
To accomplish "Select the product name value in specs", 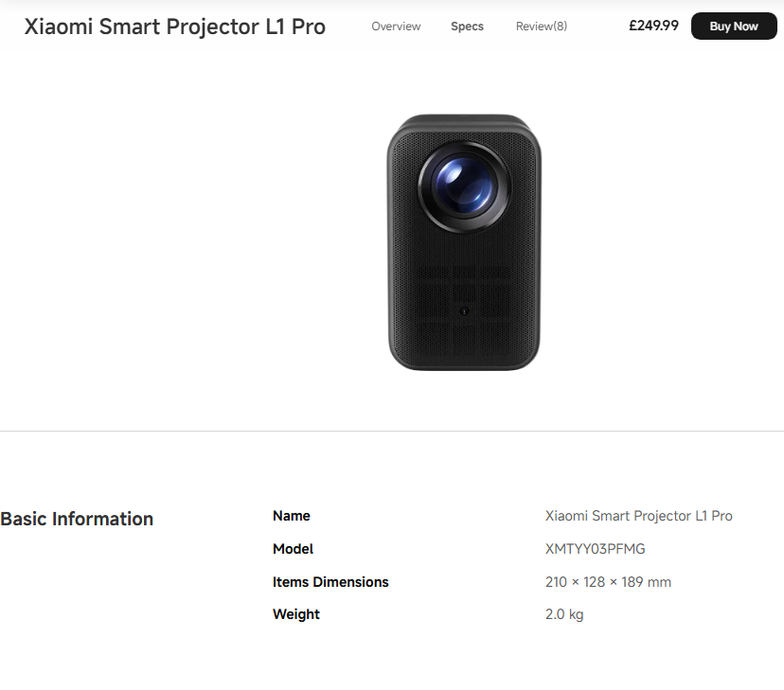I will [638, 516].
